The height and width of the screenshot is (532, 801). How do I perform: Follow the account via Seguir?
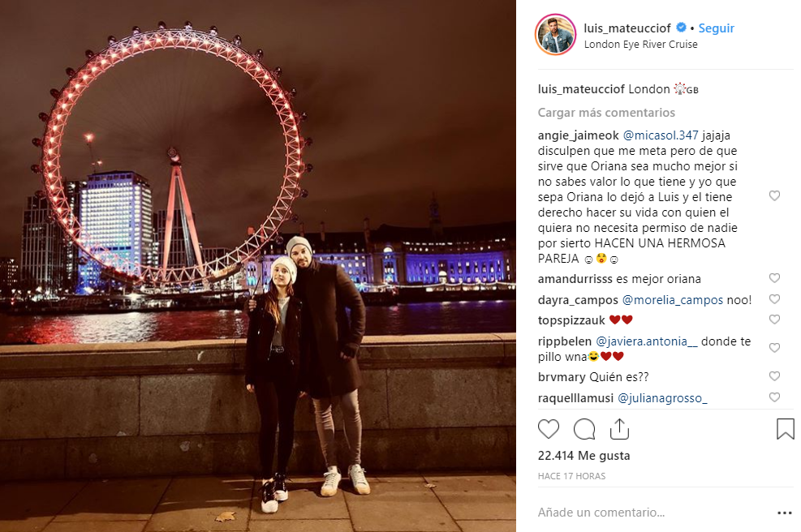click(717, 28)
